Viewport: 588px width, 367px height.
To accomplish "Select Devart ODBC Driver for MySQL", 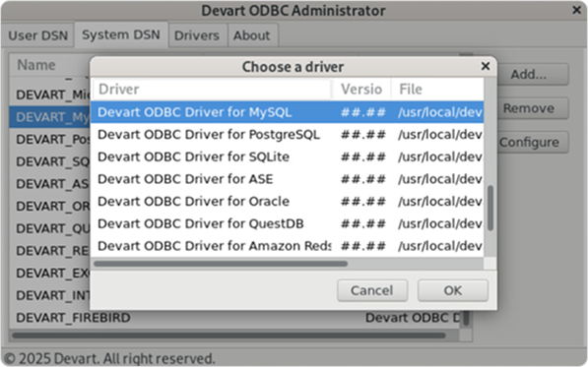I will tap(288, 112).
